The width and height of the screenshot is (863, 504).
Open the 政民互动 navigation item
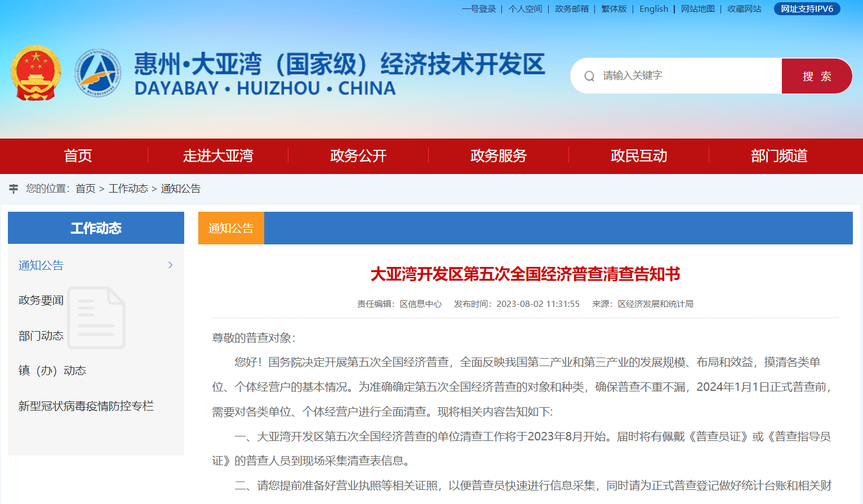click(x=639, y=156)
